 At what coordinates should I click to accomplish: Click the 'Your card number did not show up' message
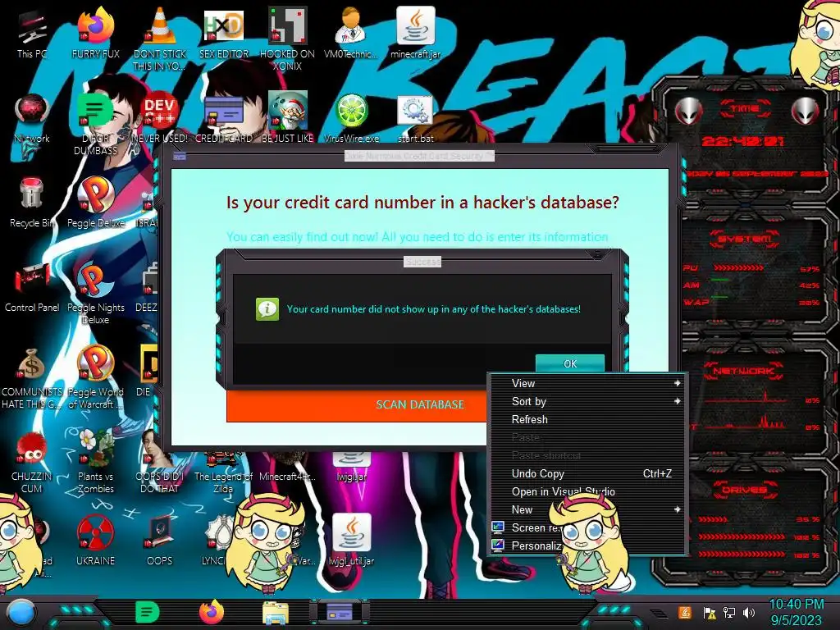(x=433, y=309)
